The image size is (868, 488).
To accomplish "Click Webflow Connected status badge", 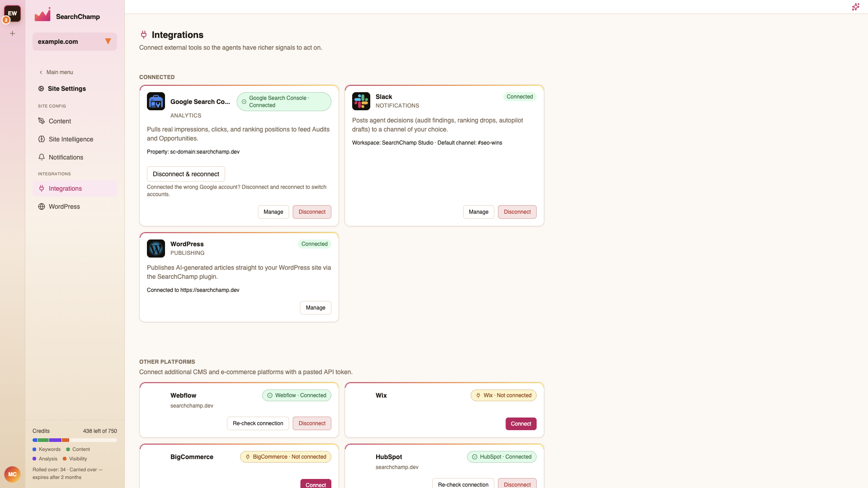I will [297, 395].
